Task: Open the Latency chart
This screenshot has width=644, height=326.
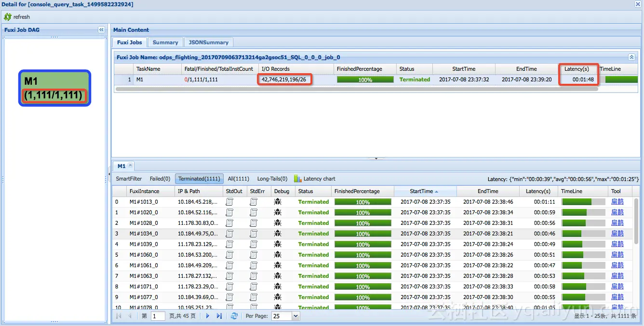Action: (315, 179)
